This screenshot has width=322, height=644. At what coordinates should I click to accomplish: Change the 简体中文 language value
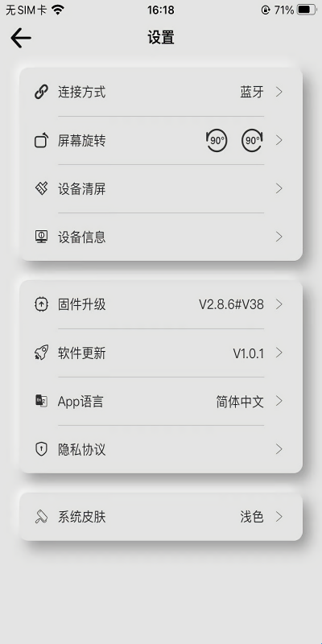240,401
